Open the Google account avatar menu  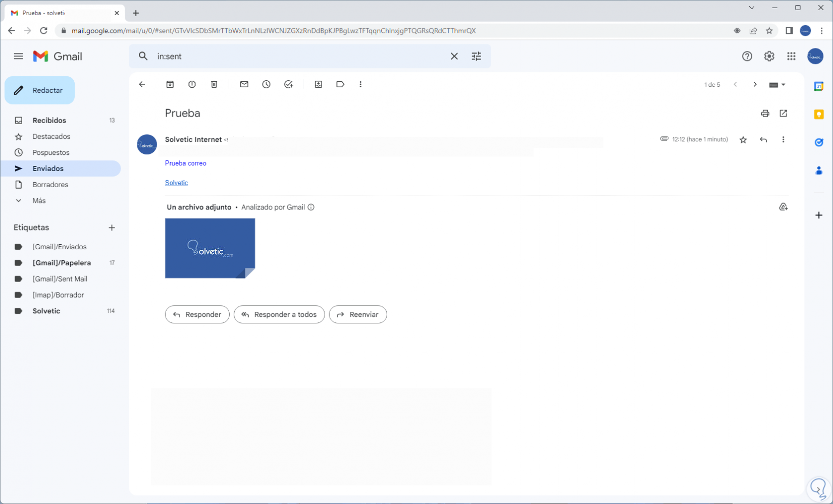point(815,56)
